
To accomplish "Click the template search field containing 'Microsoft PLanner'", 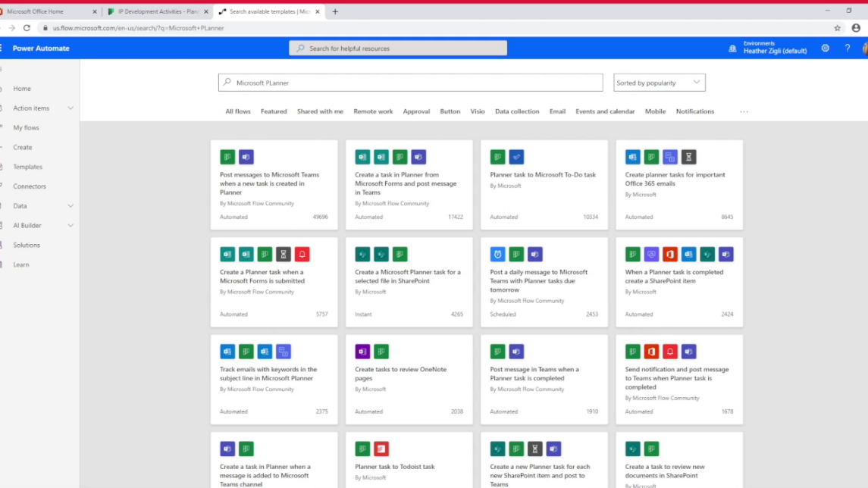I will [x=410, y=83].
